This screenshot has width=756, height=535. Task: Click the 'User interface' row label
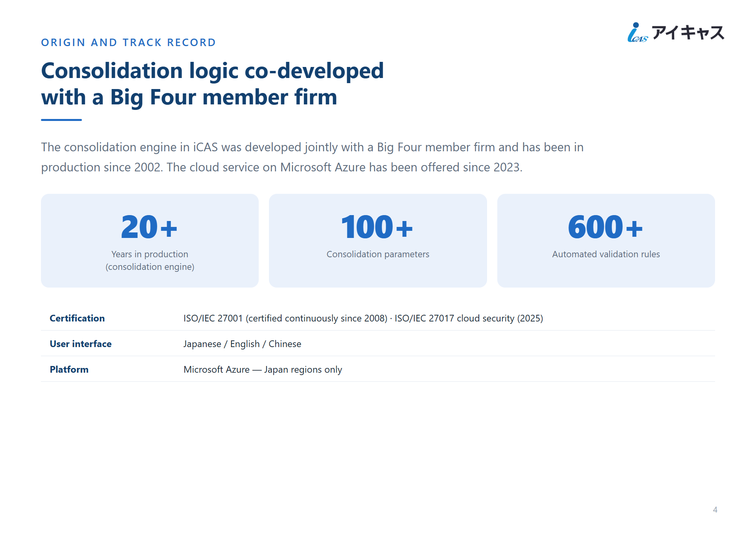pos(81,344)
